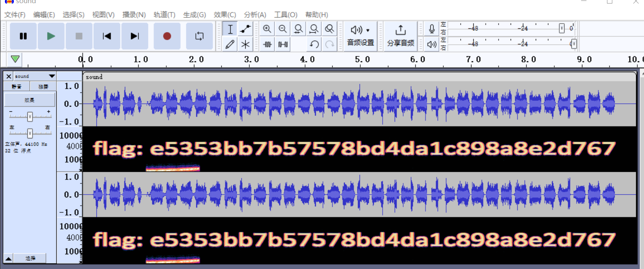
Task: Open the 分析(A) menu
Action: coord(255,15)
